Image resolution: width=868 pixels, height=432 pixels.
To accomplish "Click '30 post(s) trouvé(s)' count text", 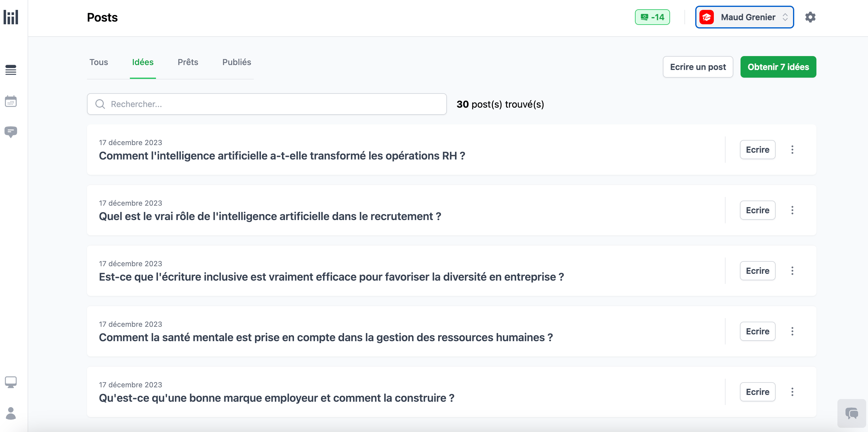I will tap(500, 104).
